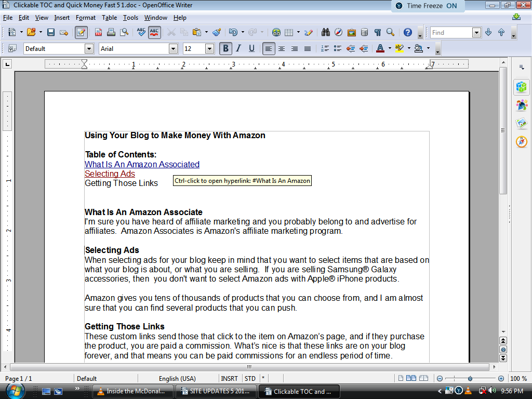
Task: Open Find & Replace binoculars icon
Action: tap(326, 32)
